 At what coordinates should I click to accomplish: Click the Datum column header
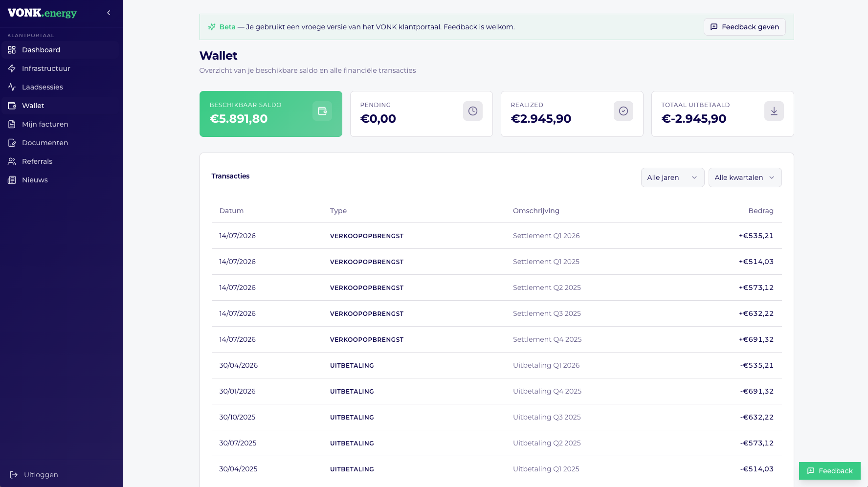(231, 211)
